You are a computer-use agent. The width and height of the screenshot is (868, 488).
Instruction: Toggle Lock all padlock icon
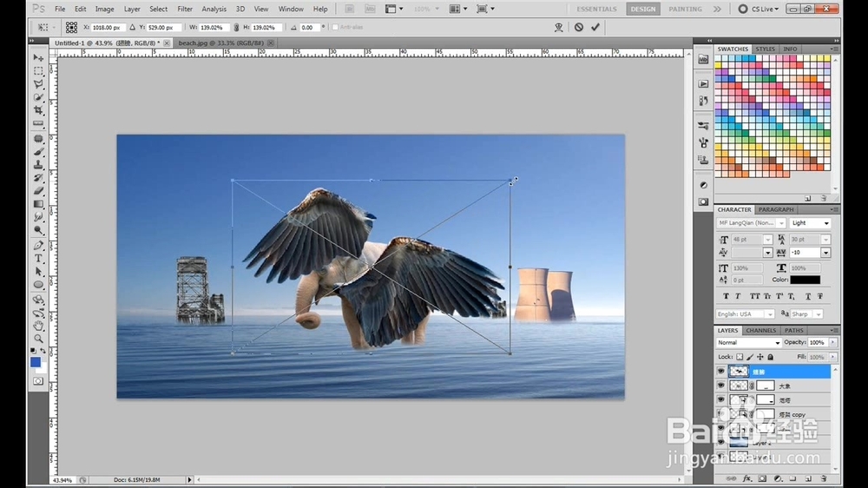(x=770, y=357)
